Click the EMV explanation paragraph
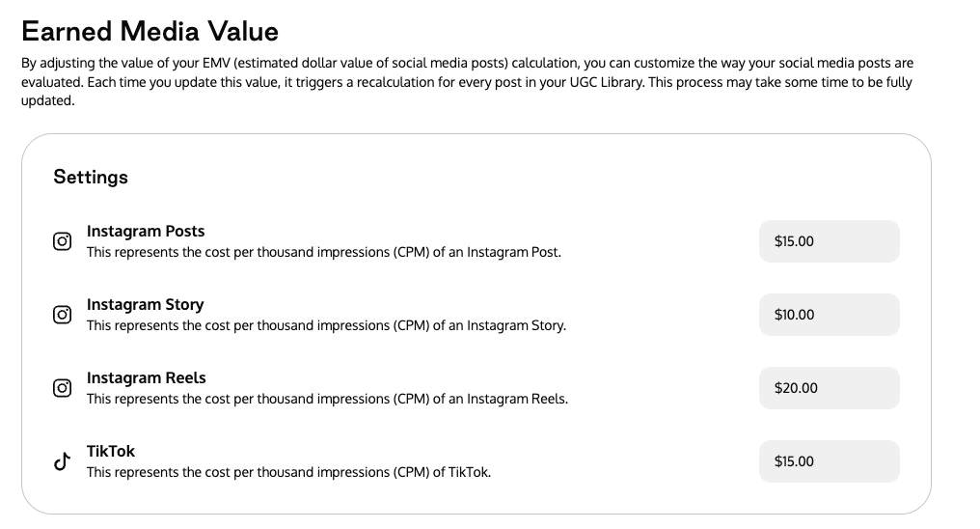Screen dimensions: 980x529 (x=467, y=82)
